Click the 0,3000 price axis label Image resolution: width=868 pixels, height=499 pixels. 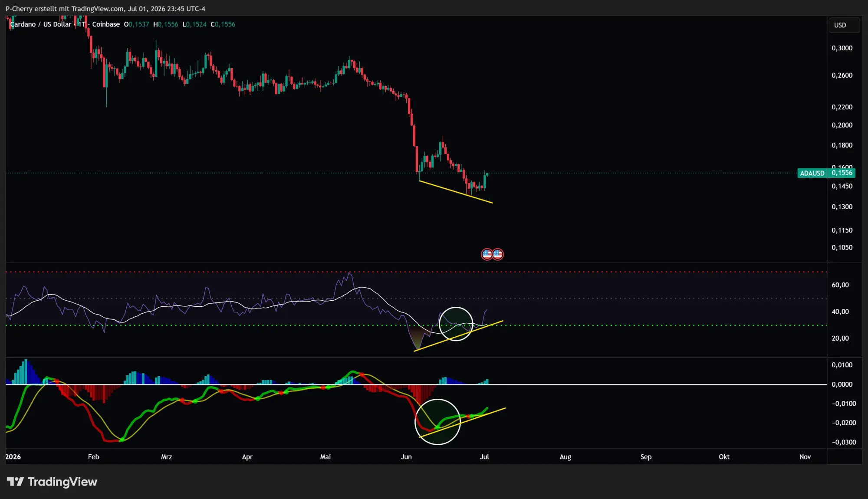[x=842, y=48]
